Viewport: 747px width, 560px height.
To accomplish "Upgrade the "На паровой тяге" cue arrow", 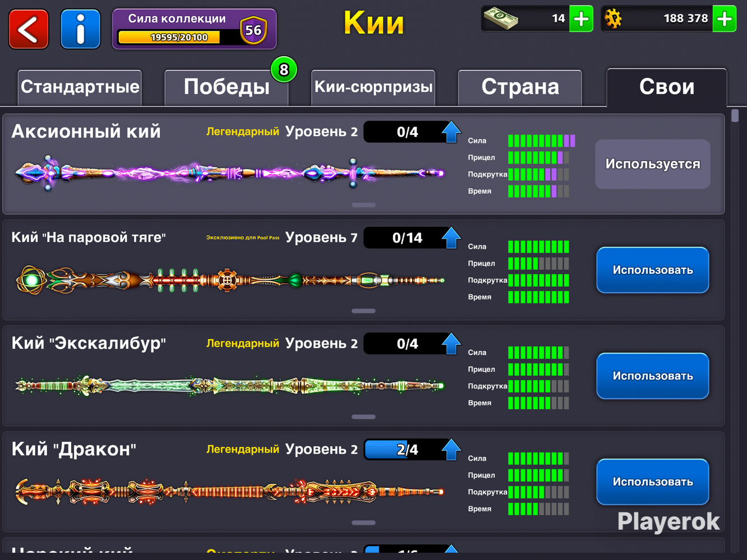I will (451, 238).
